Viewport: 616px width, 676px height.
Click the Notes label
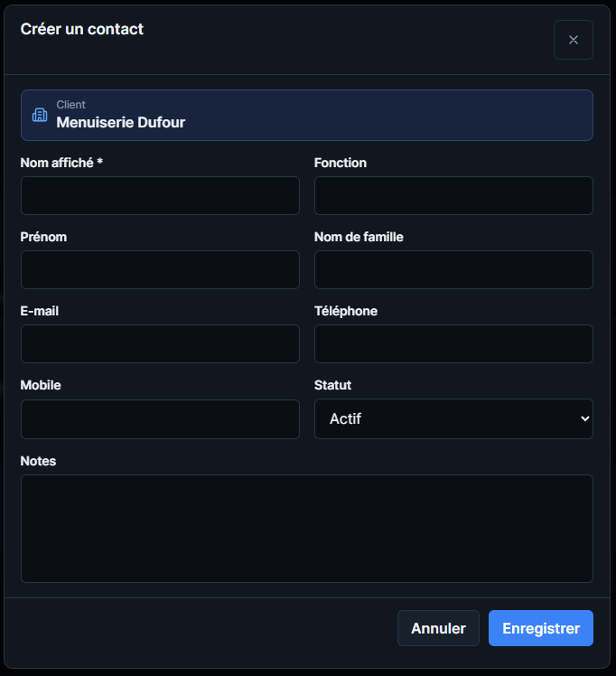click(38, 461)
